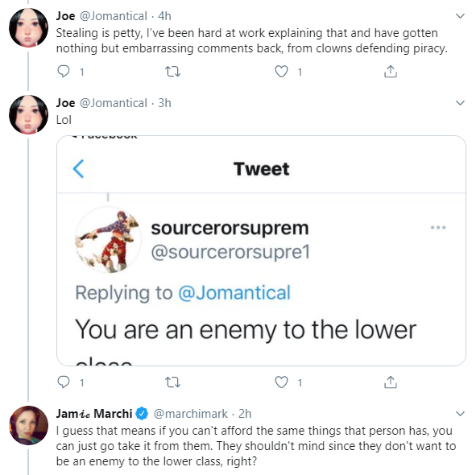Open the 3h timestamp on Joe's tweet
Image resolution: width=476 pixels, height=475 pixels.
click(164, 103)
